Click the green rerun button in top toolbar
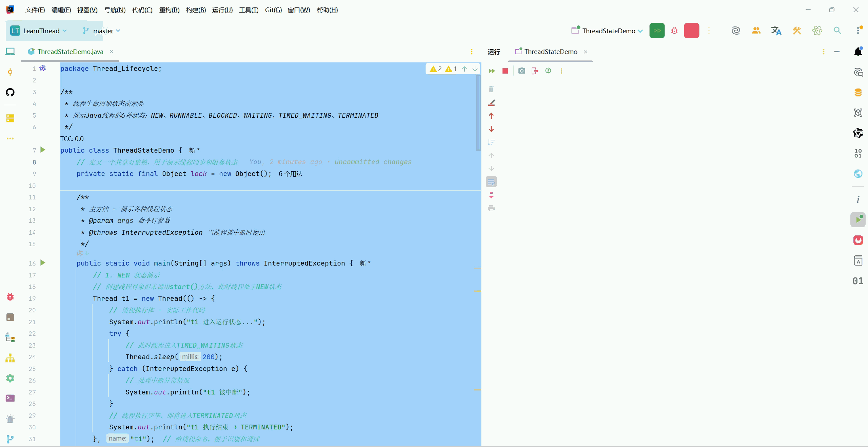 pyautogui.click(x=657, y=31)
